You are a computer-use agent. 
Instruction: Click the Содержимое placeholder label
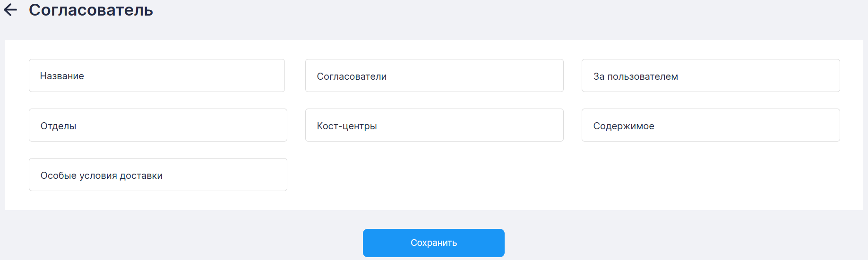[624, 126]
